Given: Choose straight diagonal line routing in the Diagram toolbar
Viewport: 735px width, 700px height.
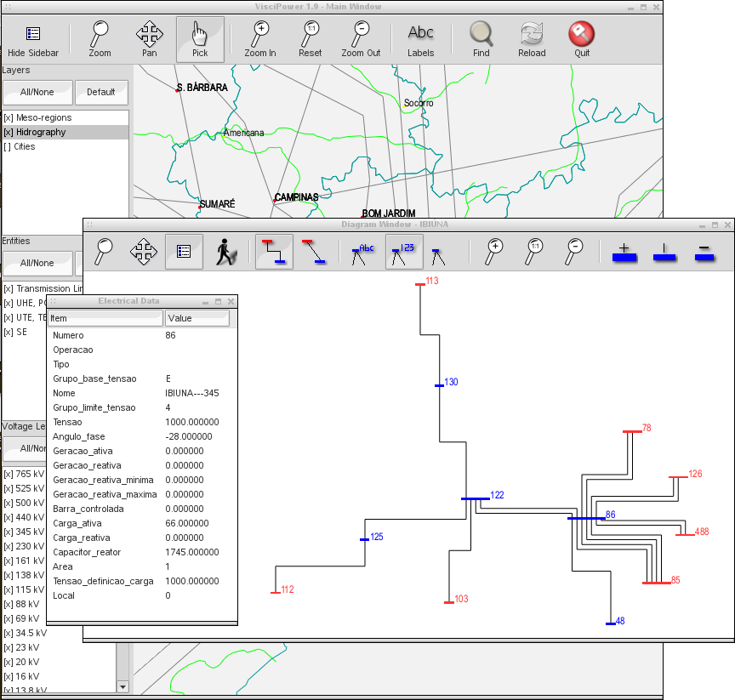Looking at the screenshot, I should [314, 252].
